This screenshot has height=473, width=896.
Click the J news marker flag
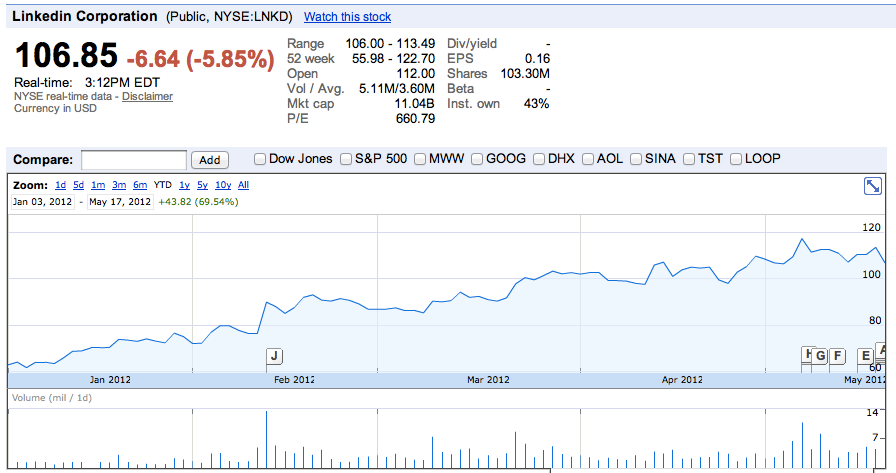coord(275,355)
